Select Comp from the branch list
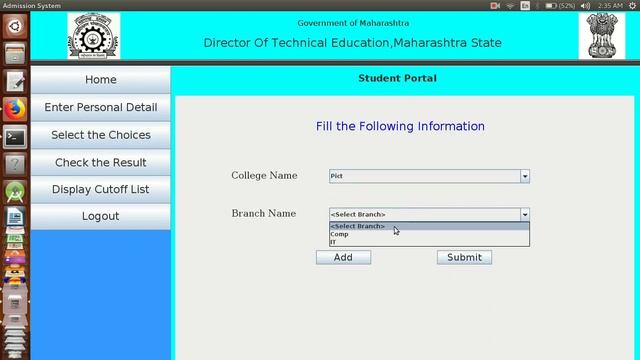Viewport: 640px width, 360px height. coord(429,234)
